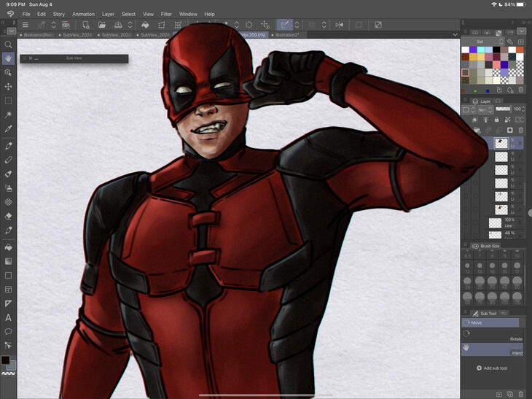Select the Auto select magic wand tool
This screenshot has width=532, height=399.
click(8, 115)
